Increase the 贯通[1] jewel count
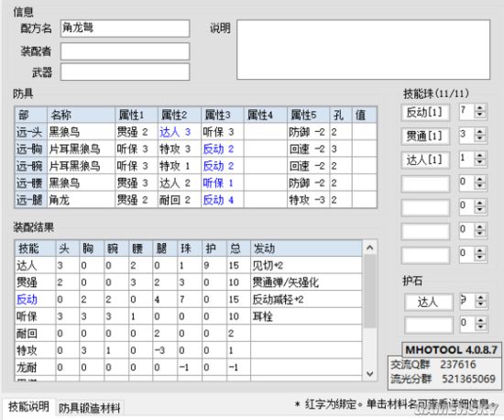Image resolution: width=504 pixels, height=420 pixels. click(480, 132)
